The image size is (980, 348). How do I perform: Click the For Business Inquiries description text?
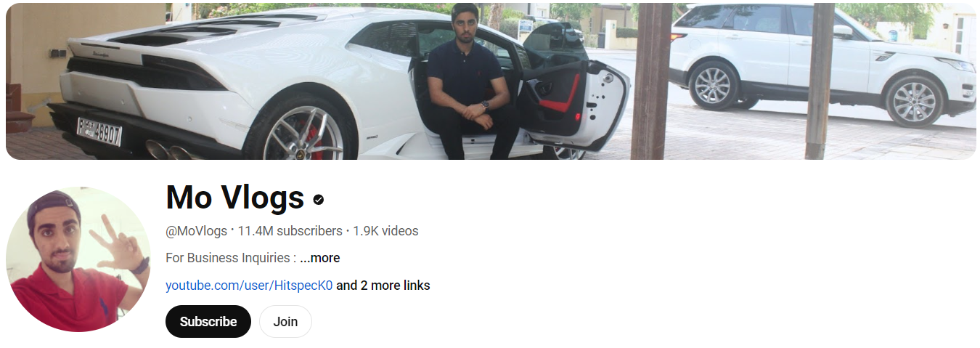231,258
